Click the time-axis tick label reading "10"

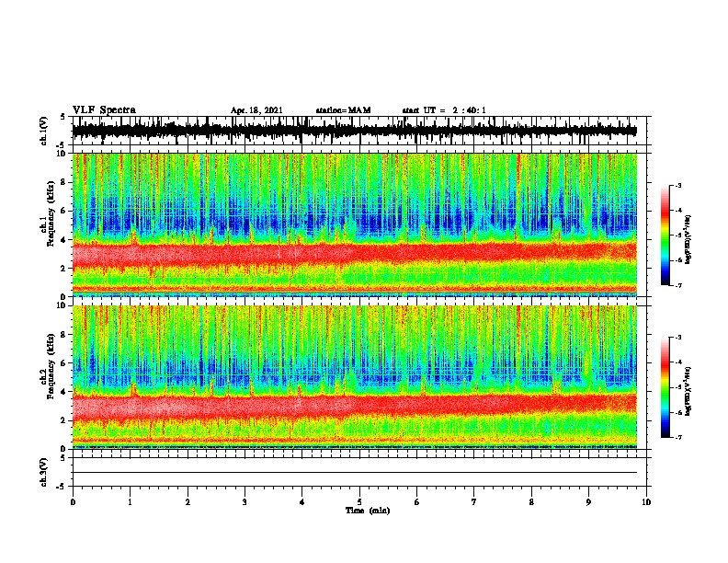[x=646, y=502]
